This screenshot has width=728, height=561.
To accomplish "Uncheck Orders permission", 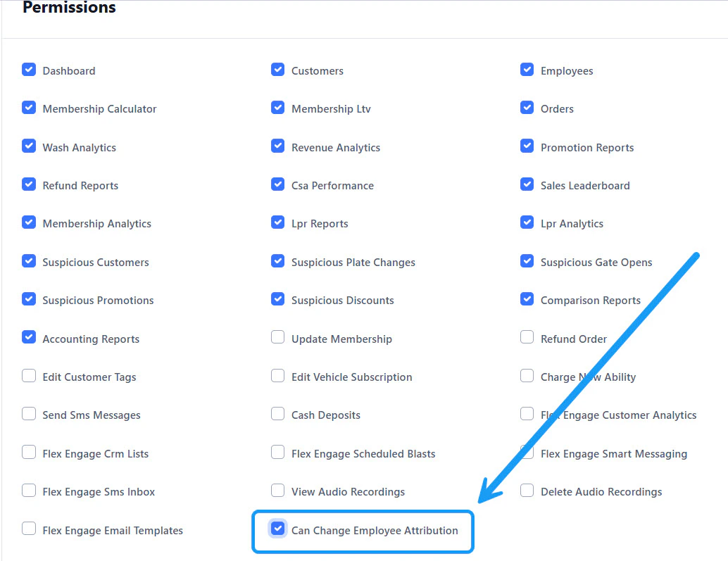I will 527,108.
